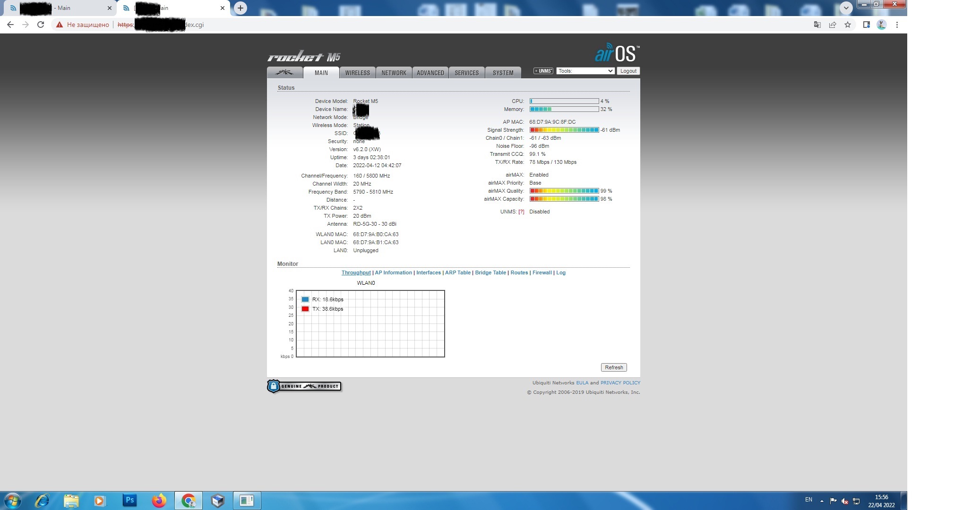980x510 pixels.
Task: Open the Chrome profile avatar
Action: tap(881, 25)
